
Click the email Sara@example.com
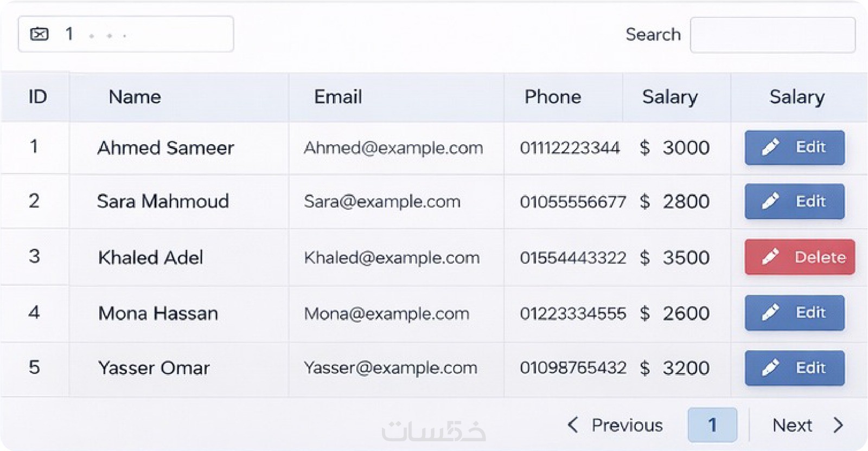[x=382, y=202]
